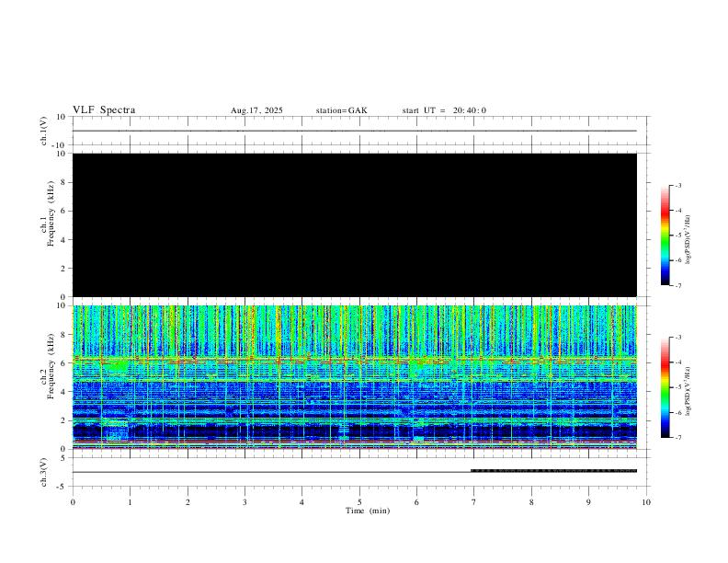Select the log(PSD) label of ch.1 colorbar
The image size is (728, 563).
(x=688, y=239)
